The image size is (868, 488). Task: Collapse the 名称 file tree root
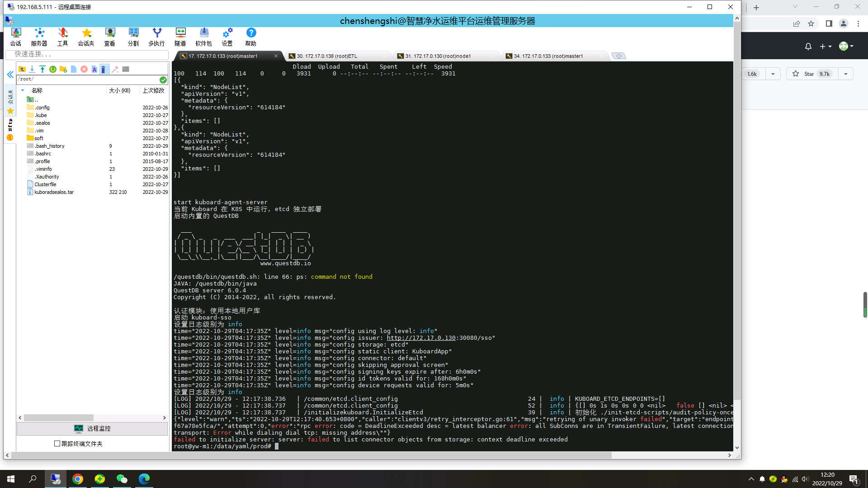[23, 90]
